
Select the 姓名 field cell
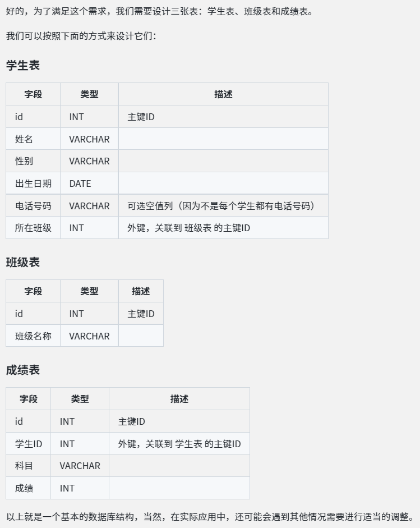tap(24, 139)
